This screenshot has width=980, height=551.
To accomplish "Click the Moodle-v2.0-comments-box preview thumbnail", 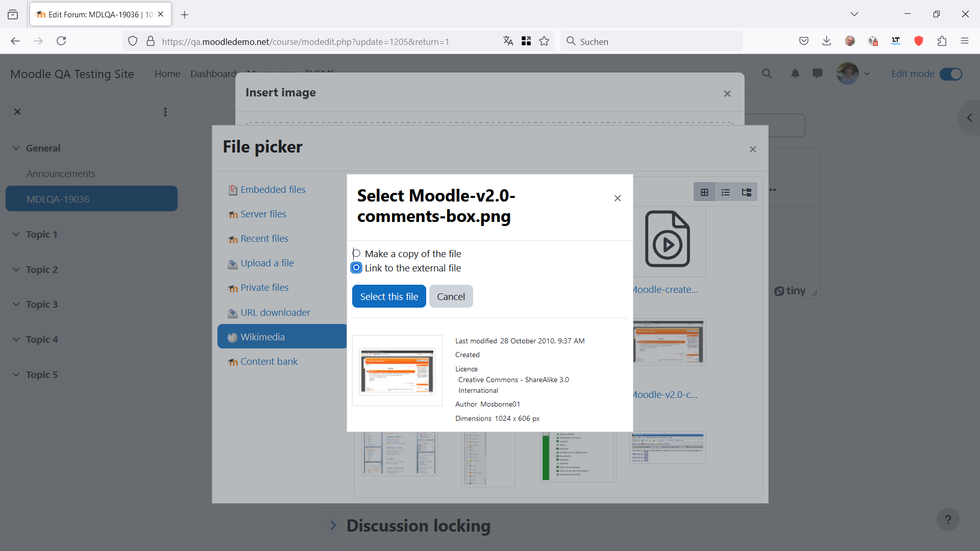I will coord(397,371).
